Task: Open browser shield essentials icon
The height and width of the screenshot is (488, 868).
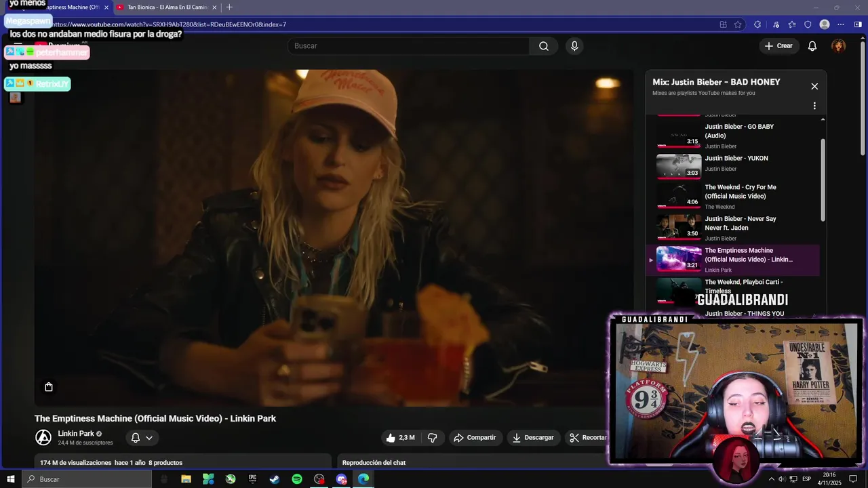Action: [x=808, y=24]
